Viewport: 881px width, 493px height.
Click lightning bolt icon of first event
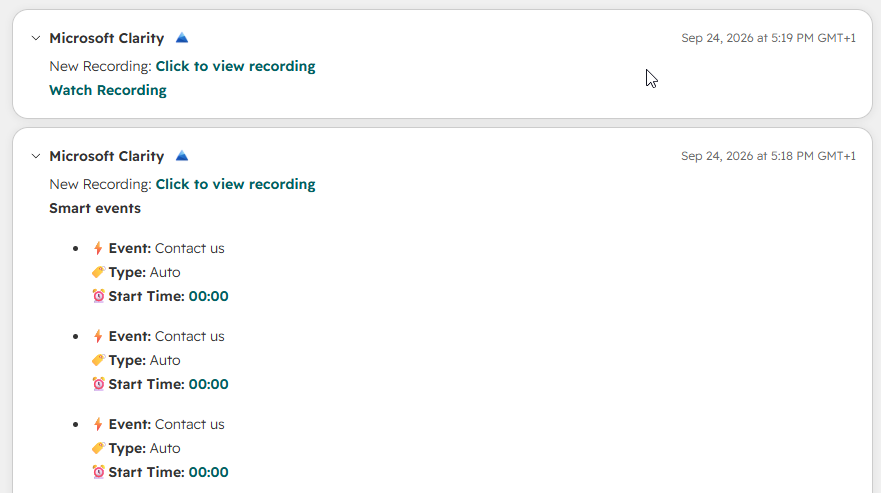point(98,248)
